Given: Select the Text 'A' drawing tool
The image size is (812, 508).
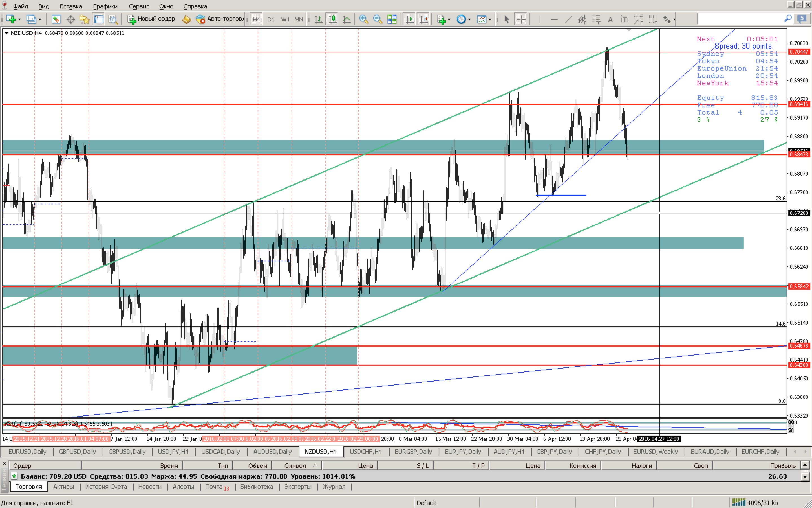Looking at the screenshot, I should click(610, 19).
